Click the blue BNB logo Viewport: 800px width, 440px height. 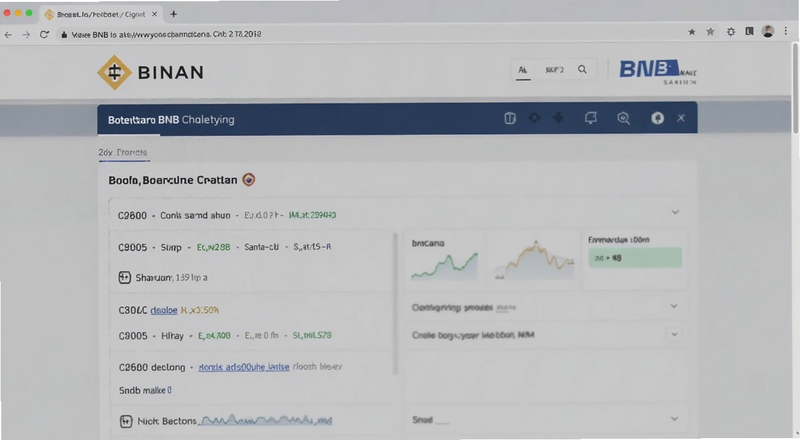[650, 69]
